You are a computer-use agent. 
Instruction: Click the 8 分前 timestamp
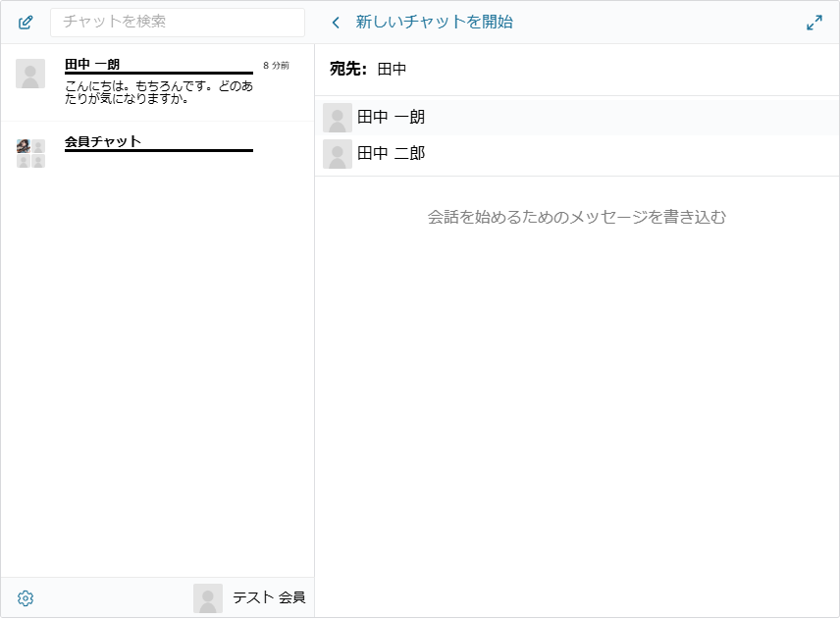pos(276,66)
